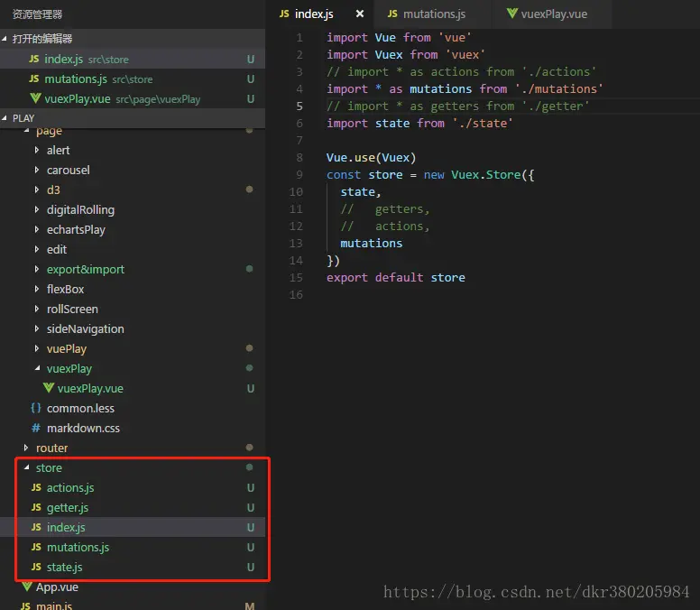The height and width of the screenshot is (610, 700).
Task: Click the JS icon in index.js tab
Action: tap(284, 14)
